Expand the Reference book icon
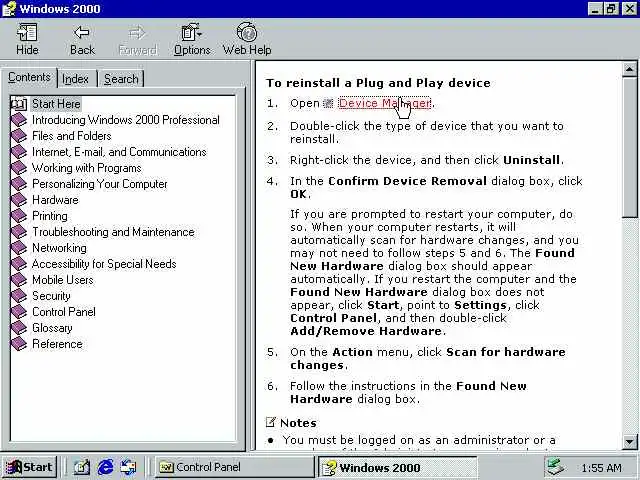The image size is (640, 480). [x=18, y=344]
